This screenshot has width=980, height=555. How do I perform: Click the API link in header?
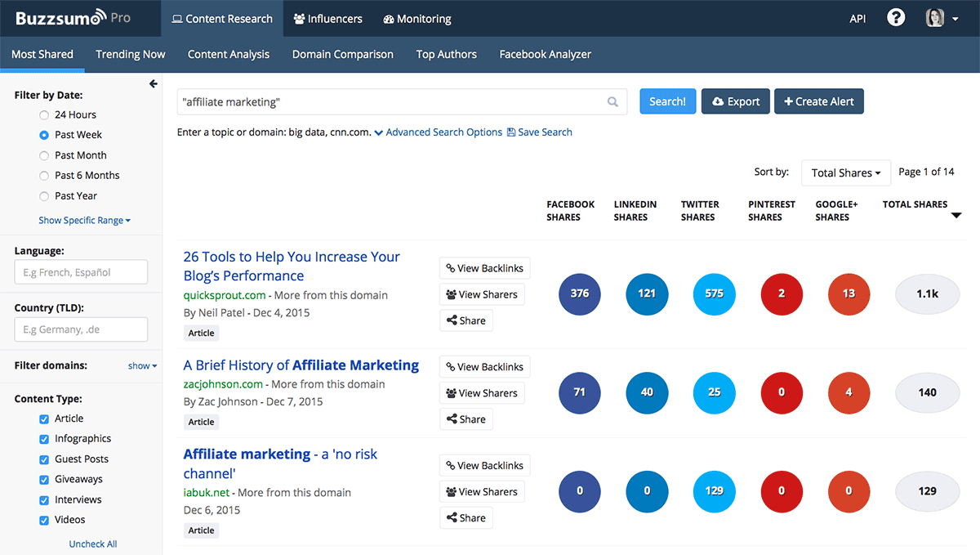coord(857,19)
